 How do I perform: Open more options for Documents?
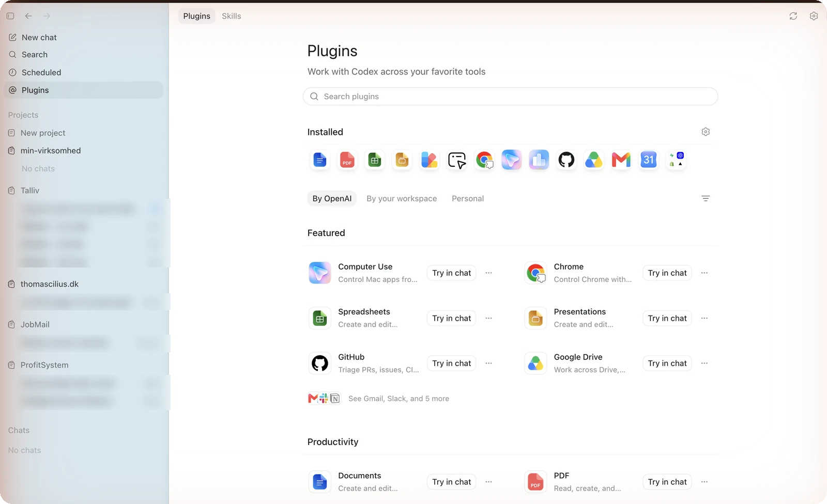(488, 482)
